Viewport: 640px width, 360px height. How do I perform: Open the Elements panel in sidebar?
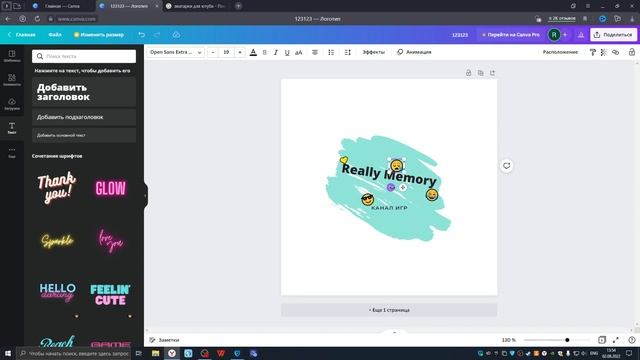[x=12, y=80]
